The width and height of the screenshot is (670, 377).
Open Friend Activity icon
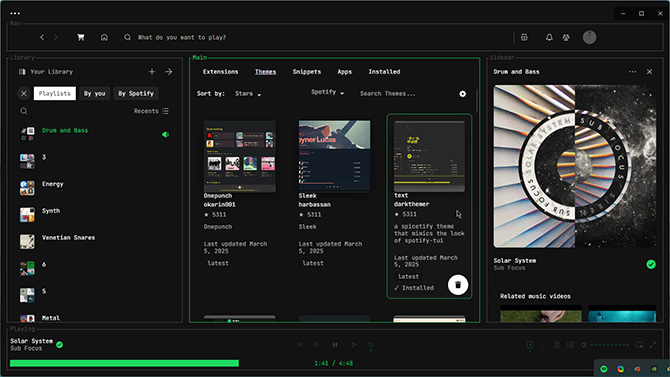(x=566, y=37)
